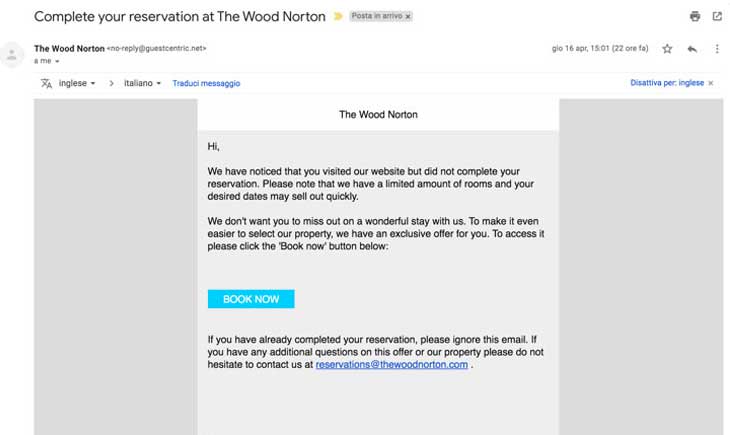Open the email in a new window
The image size is (730, 435).
click(x=717, y=16)
